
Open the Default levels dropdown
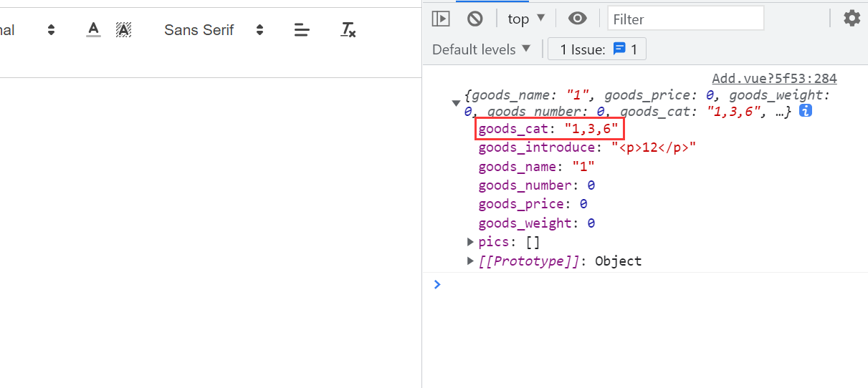tap(482, 49)
